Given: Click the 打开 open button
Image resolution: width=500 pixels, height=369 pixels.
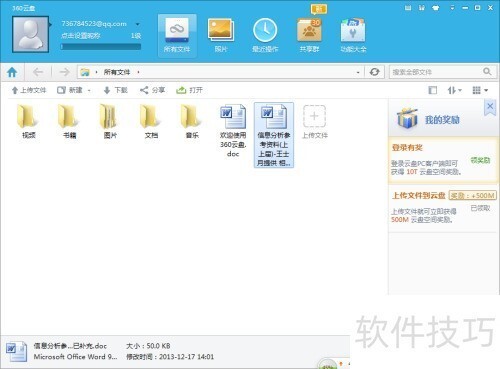Looking at the screenshot, I should coord(189,90).
